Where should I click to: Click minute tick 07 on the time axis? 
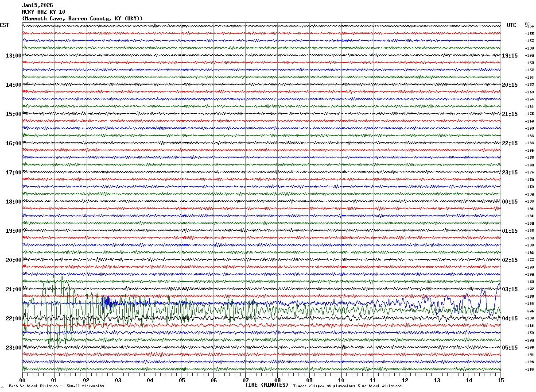point(245,380)
